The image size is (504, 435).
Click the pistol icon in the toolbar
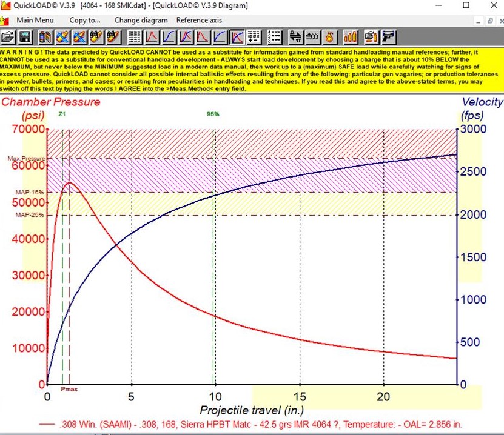tap(388, 37)
